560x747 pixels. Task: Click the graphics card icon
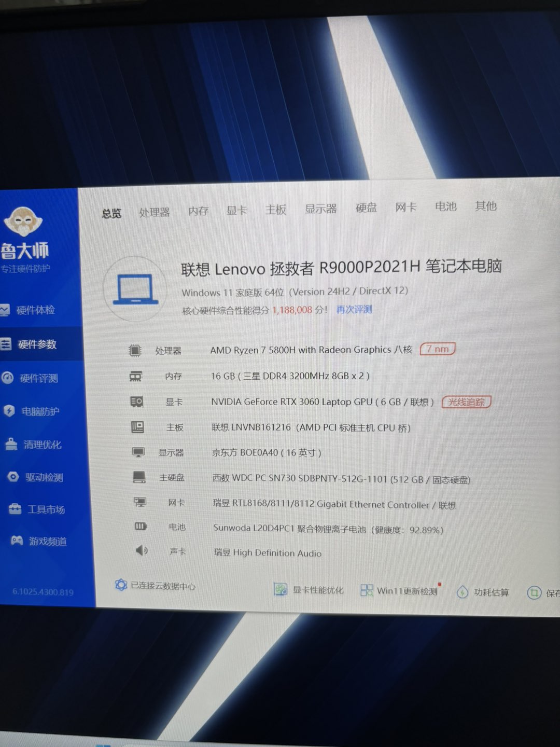coord(136,402)
